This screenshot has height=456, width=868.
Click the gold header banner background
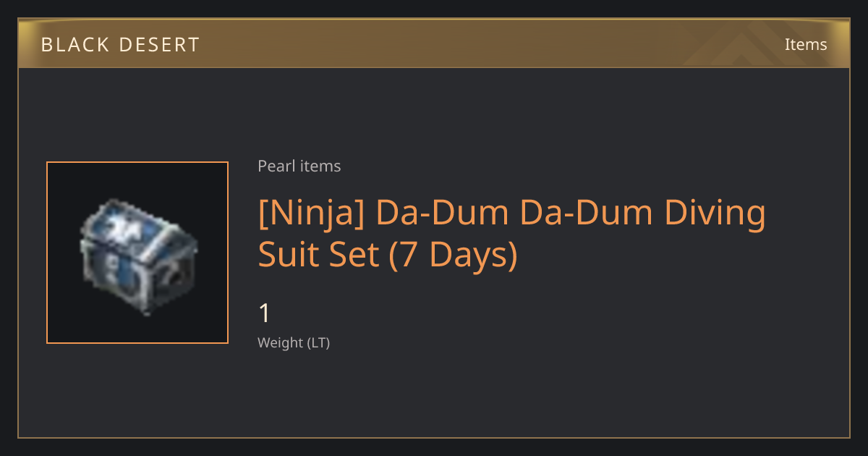(434, 45)
